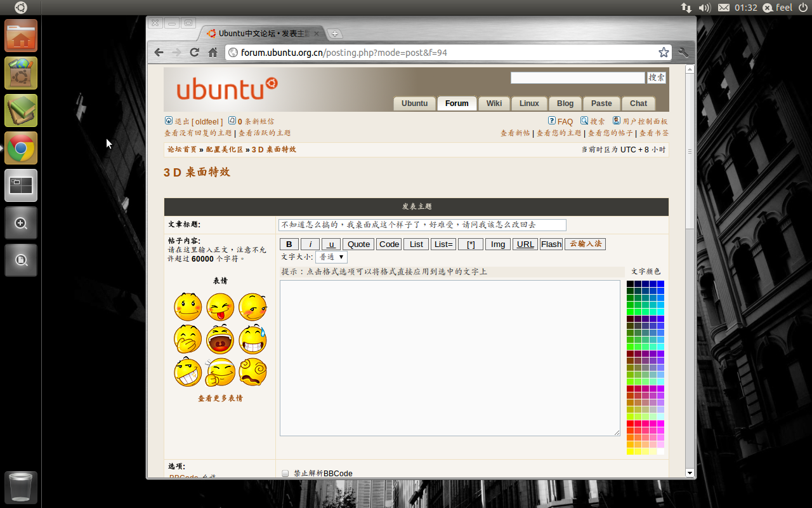Select the Paste site tab

tap(601, 104)
